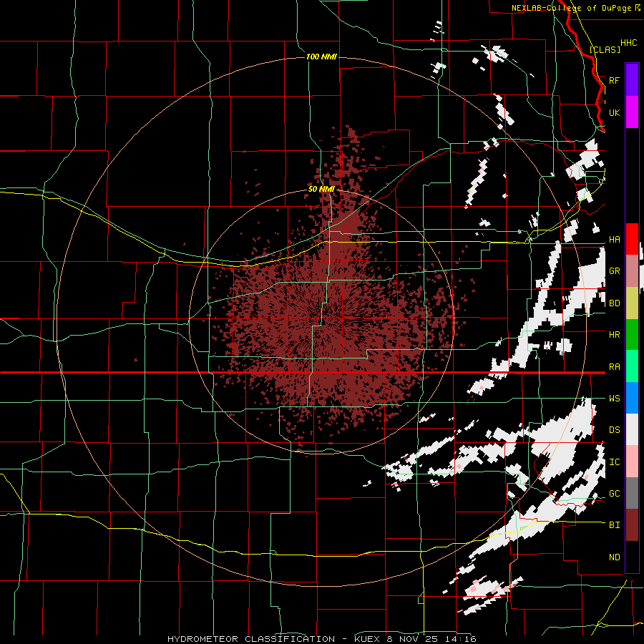Click the GR legend label
Screen dimensions: 644x644
pos(614,271)
